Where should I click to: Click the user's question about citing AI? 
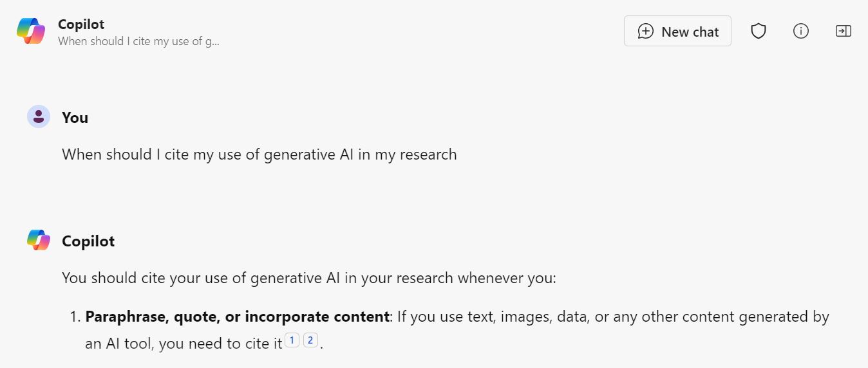259,154
